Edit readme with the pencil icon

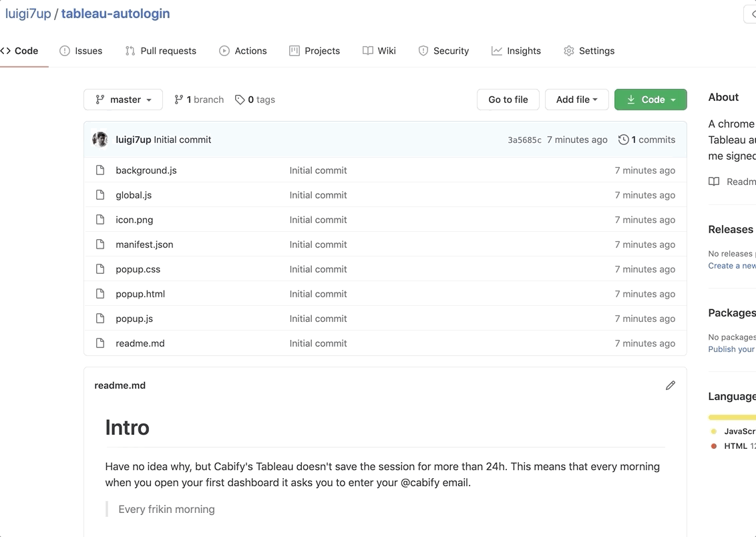pos(670,385)
